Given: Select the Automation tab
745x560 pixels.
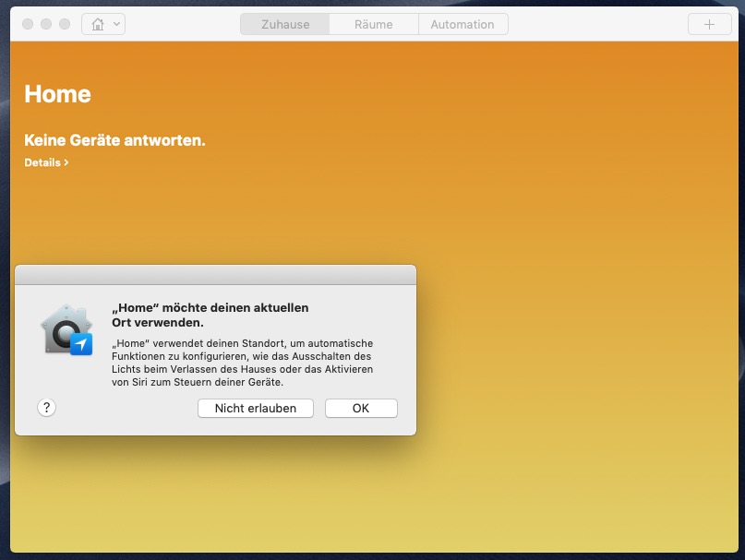Looking at the screenshot, I should [x=463, y=25].
